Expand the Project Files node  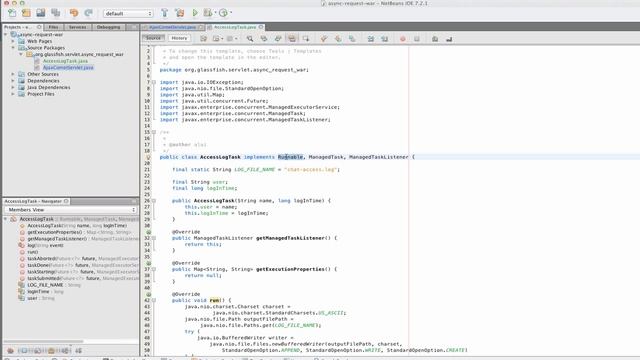pos(13,94)
